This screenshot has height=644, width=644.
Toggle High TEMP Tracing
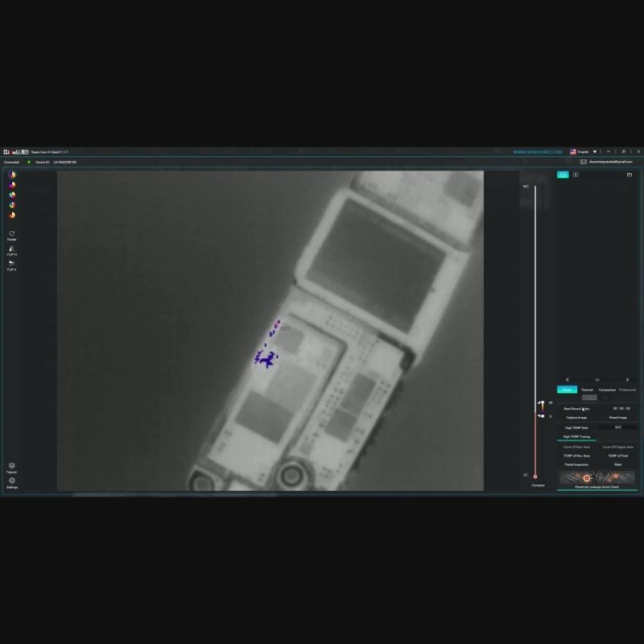point(576,437)
